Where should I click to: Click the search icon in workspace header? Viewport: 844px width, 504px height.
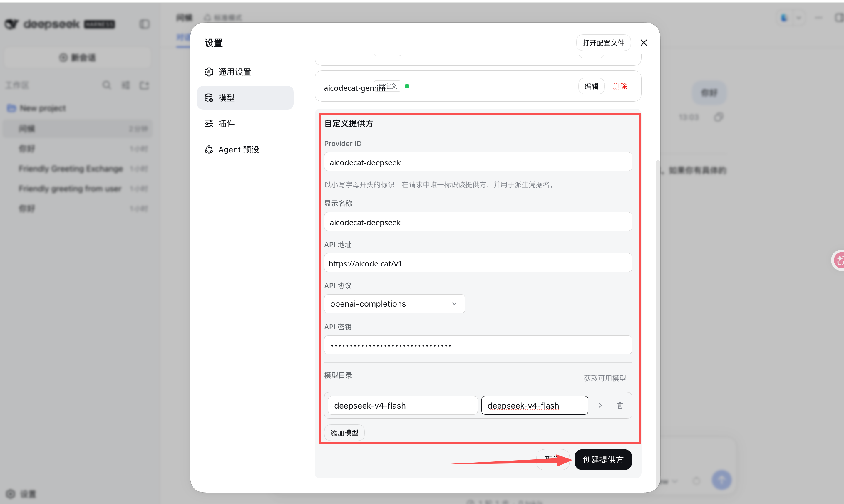(x=107, y=85)
